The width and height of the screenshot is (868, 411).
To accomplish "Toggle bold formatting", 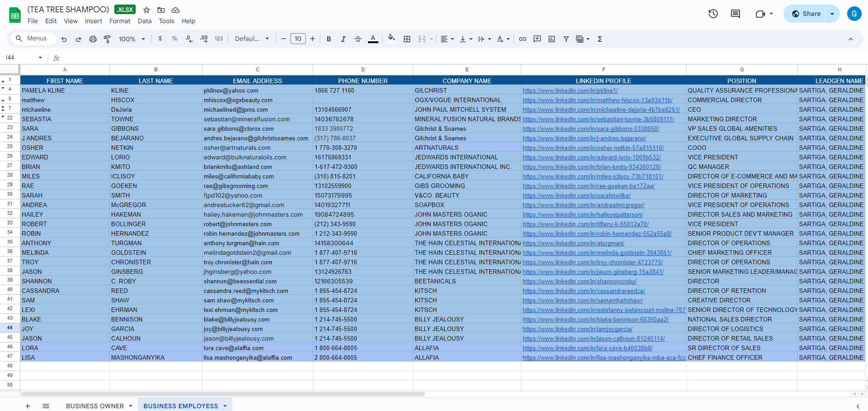I will click(329, 39).
